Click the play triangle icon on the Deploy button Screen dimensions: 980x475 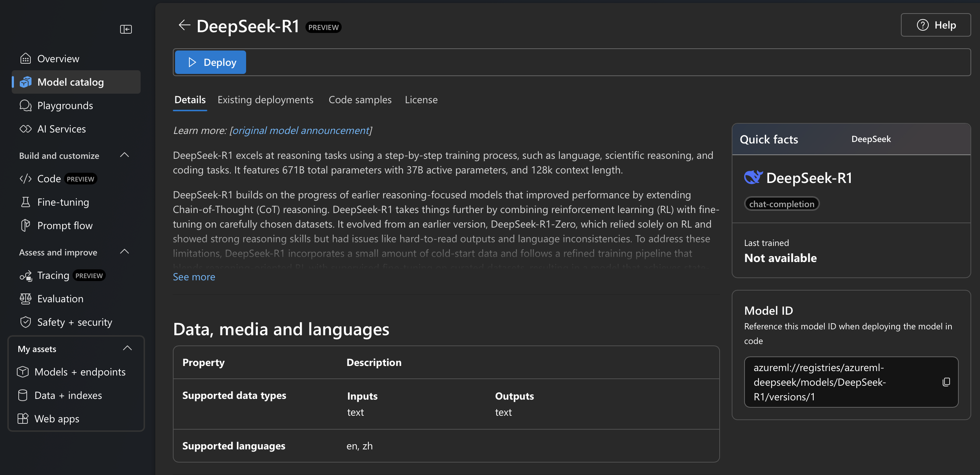pyautogui.click(x=192, y=62)
